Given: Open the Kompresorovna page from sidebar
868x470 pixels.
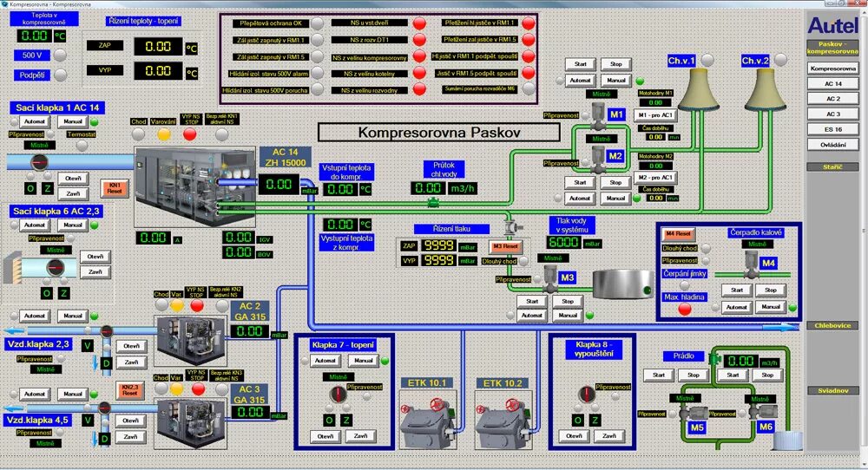Looking at the screenshot, I should click(832, 69).
